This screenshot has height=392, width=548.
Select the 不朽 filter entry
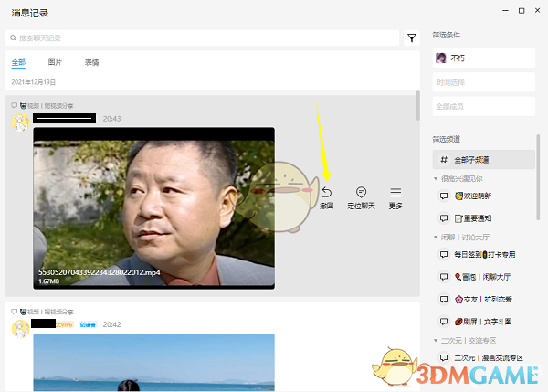tap(484, 58)
